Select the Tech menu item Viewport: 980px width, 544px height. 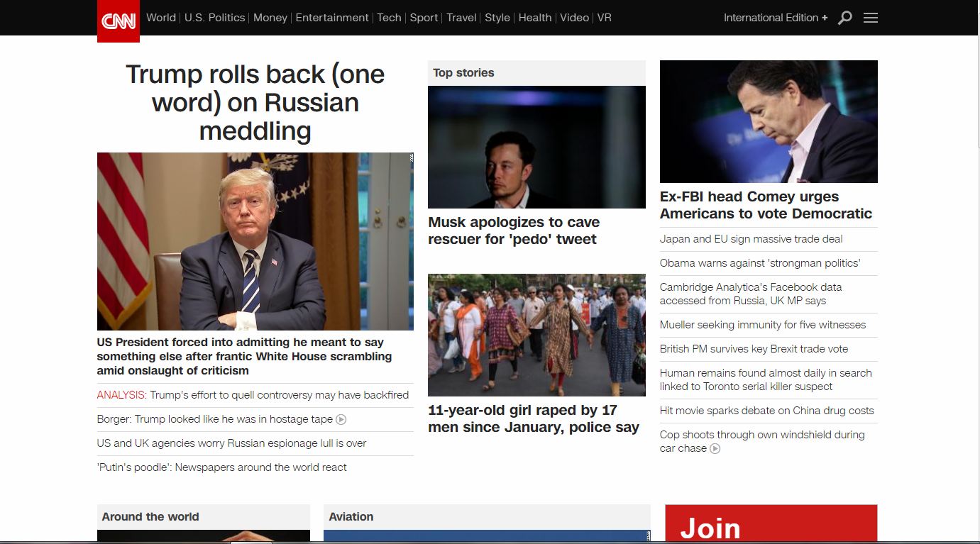tap(389, 18)
